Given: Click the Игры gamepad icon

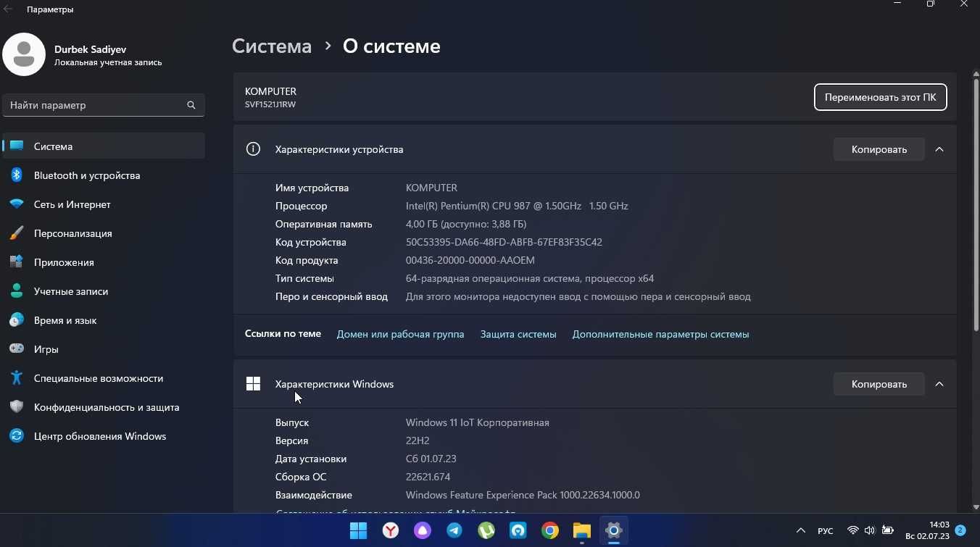Looking at the screenshot, I should click(x=17, y=349).
